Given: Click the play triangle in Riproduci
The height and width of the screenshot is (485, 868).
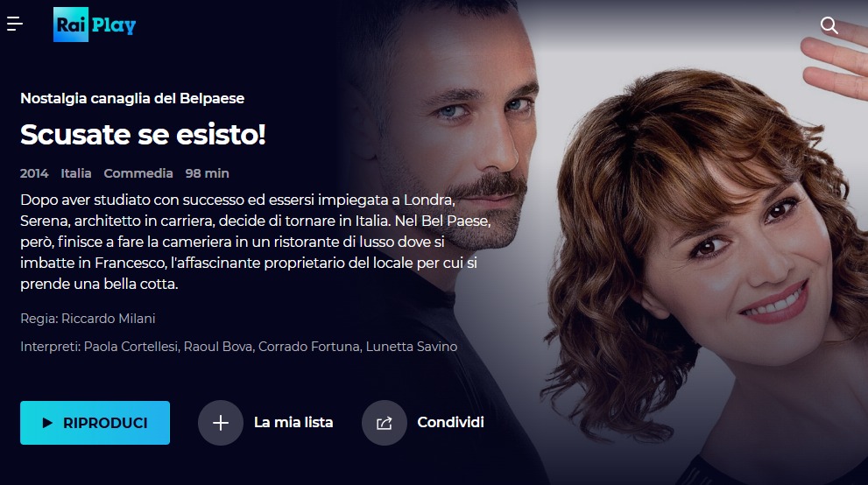Looking at the screenshot, I should point(47,423).
